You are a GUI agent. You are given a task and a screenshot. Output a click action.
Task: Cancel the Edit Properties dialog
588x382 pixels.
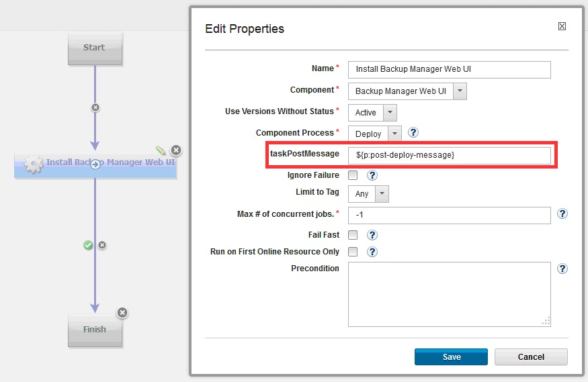click(x=531, y=356)
